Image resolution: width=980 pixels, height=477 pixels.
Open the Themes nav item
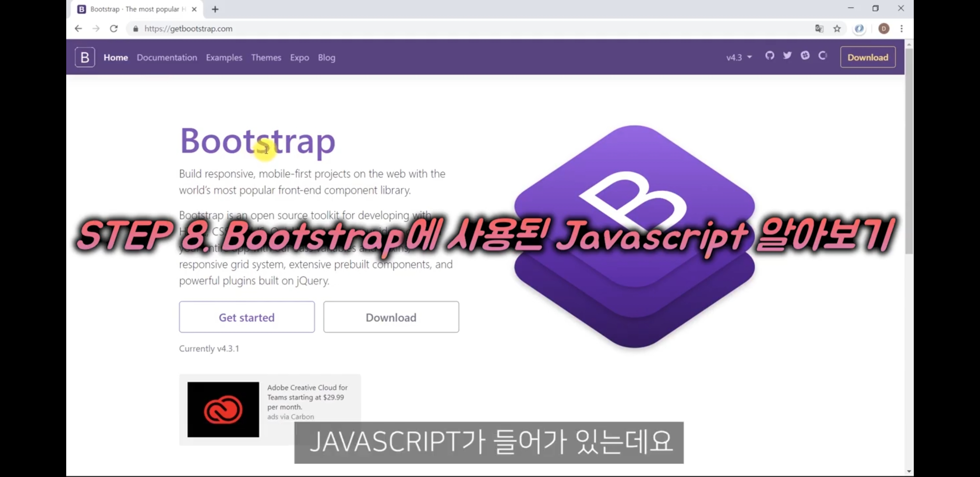click(x=266, y=58)
